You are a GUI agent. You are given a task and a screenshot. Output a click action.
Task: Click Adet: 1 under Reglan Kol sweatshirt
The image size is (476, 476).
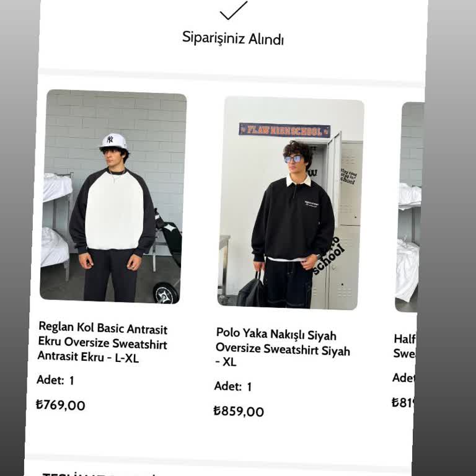point(55,380)
